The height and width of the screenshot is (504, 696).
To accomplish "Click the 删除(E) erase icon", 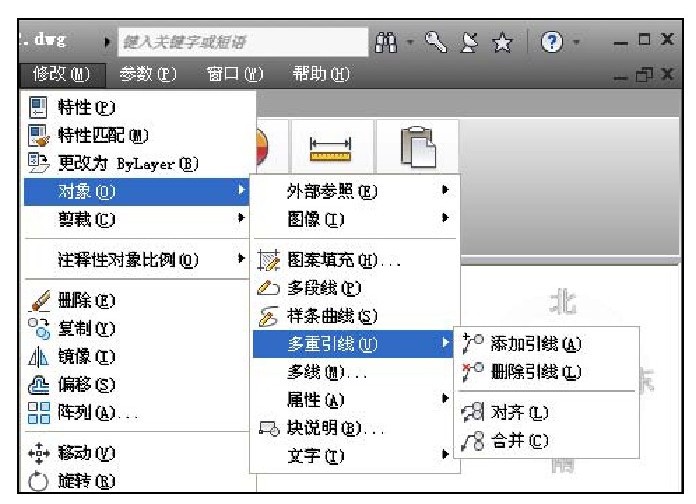I will point(40,301).
